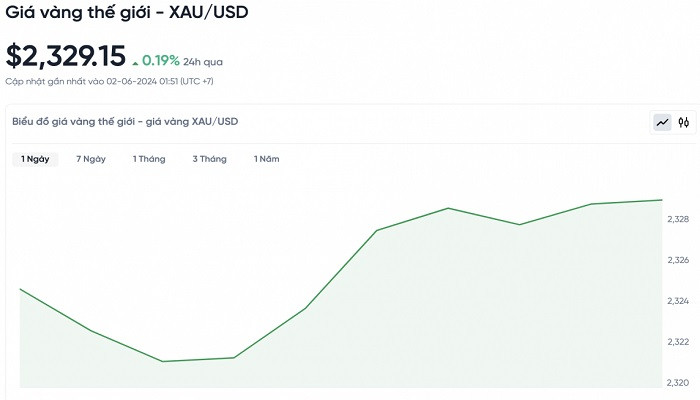Image resolution: width=700 pixels, height=400 pixels.
Task: Click the 2,326 price axis label
Action: [x=677, y=260]
